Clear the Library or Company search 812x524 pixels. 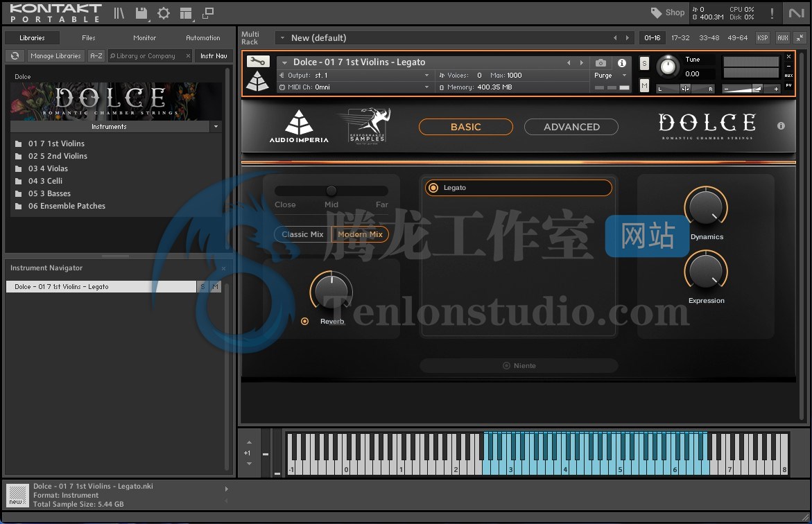(x=188, y=56)
